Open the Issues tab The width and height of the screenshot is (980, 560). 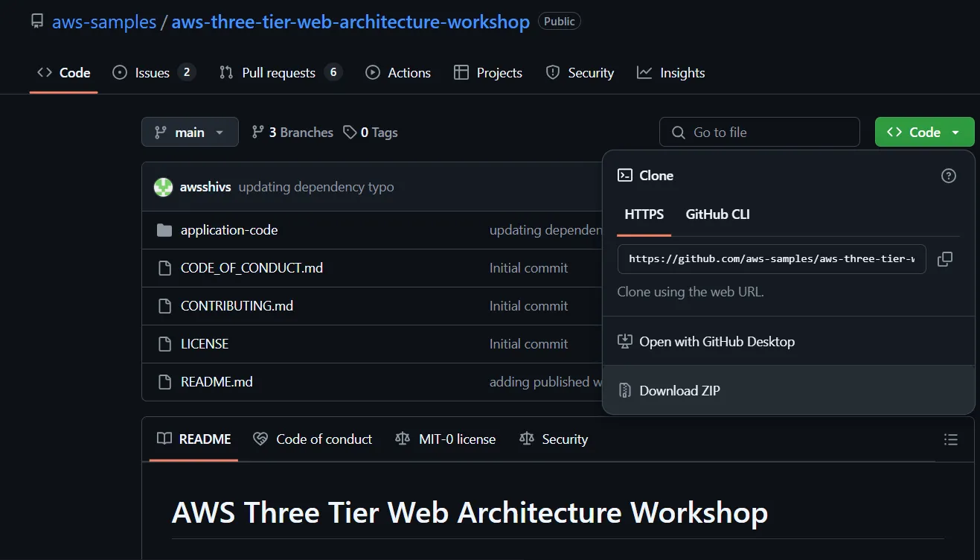click(x=154, y=73)
